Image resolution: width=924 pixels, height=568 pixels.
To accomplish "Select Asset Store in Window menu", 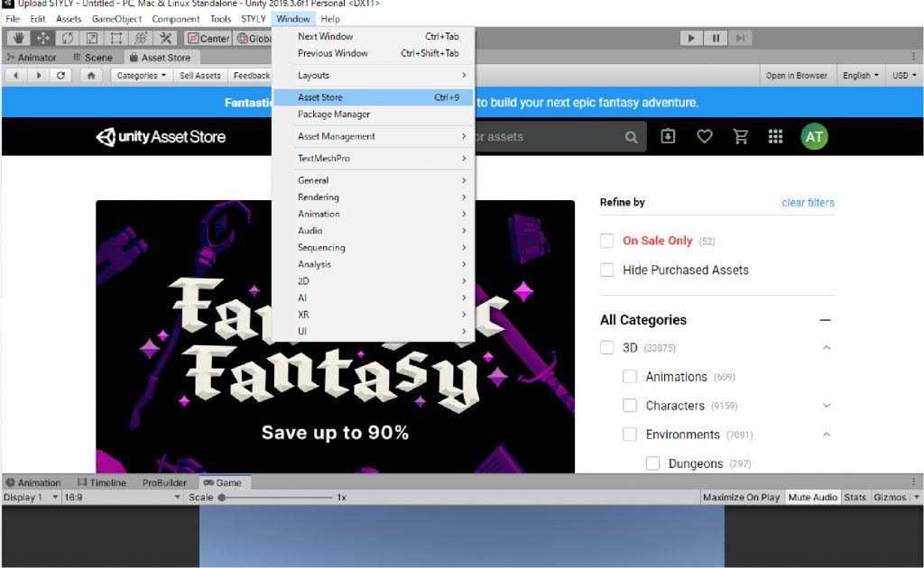I will (373, 97).
